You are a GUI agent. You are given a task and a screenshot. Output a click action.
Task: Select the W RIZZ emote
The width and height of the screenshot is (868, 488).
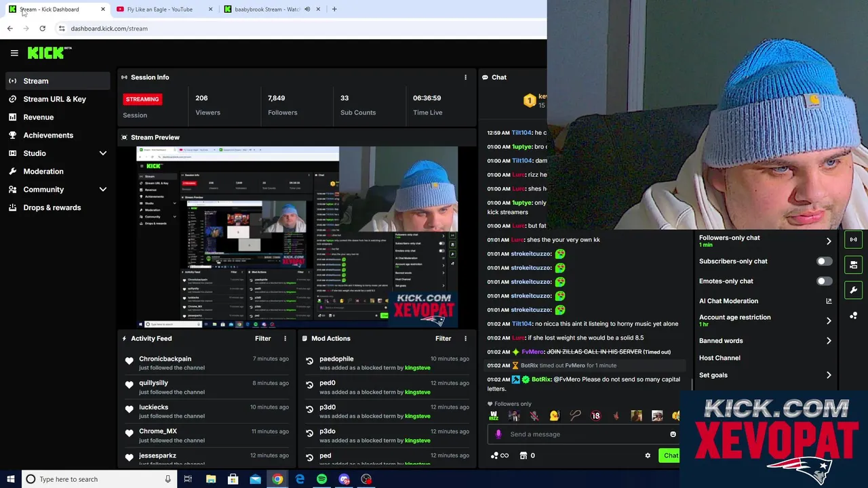(494, 416)
